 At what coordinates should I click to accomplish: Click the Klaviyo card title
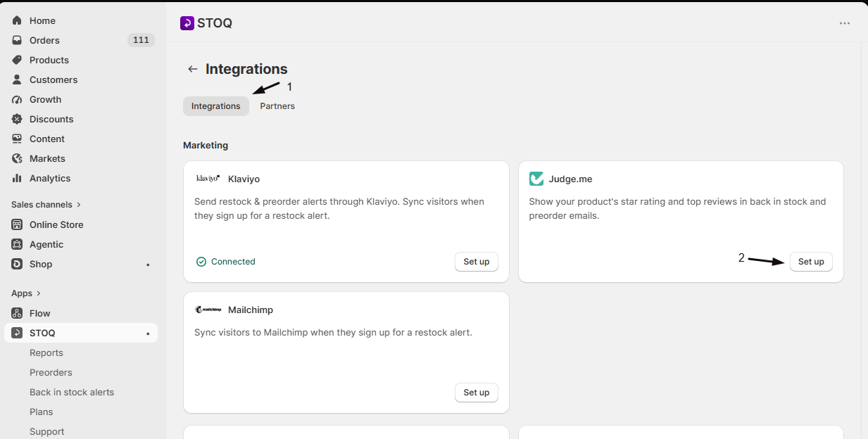[244, 179]
